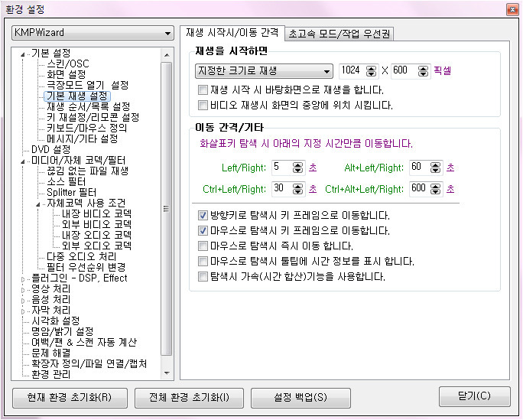Click 설정 백업(S) button
The image size is (523, 420).
(x=300, y=398)
